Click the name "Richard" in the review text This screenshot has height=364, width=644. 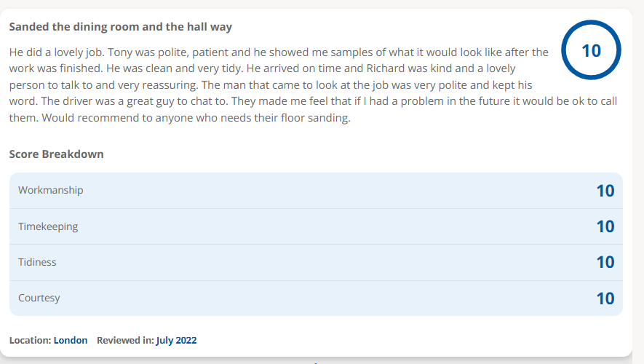(383, 68)
